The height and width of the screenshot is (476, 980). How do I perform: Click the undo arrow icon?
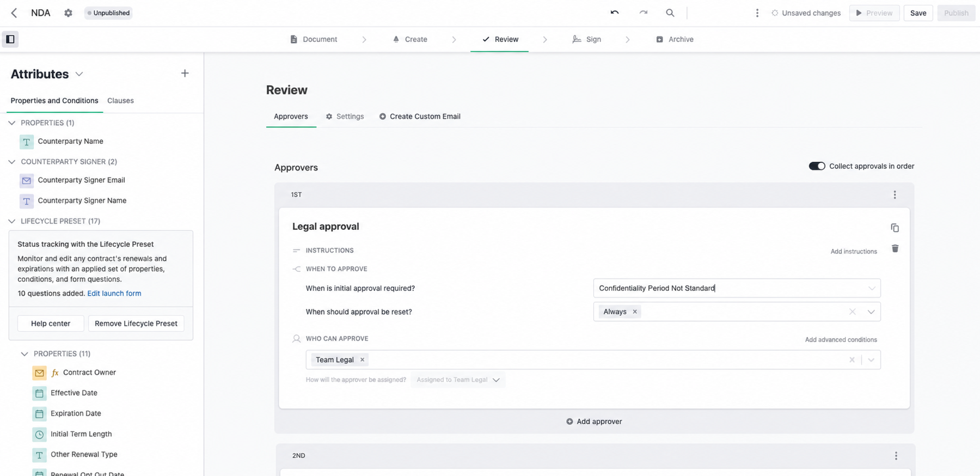tap(615, 13)
